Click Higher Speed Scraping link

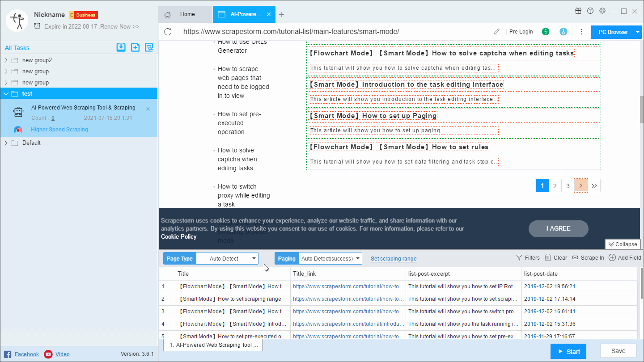pos(59,130)
